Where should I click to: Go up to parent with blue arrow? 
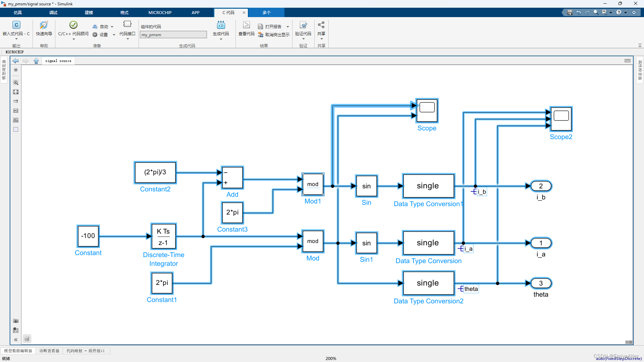[x=36, y=61]
